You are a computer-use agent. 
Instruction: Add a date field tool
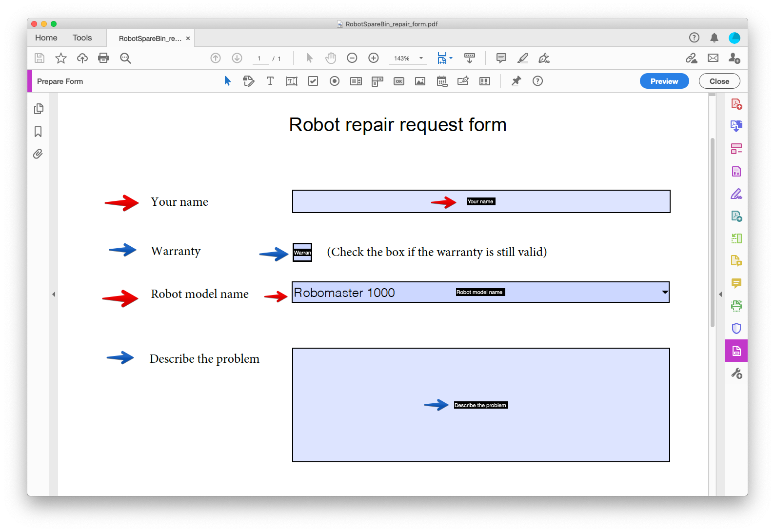click(x=442, y=81)
